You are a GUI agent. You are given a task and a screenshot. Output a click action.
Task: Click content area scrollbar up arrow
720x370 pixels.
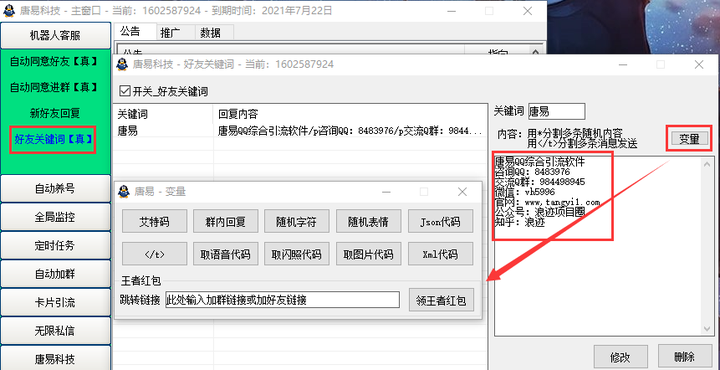click(x=707, y=163)
